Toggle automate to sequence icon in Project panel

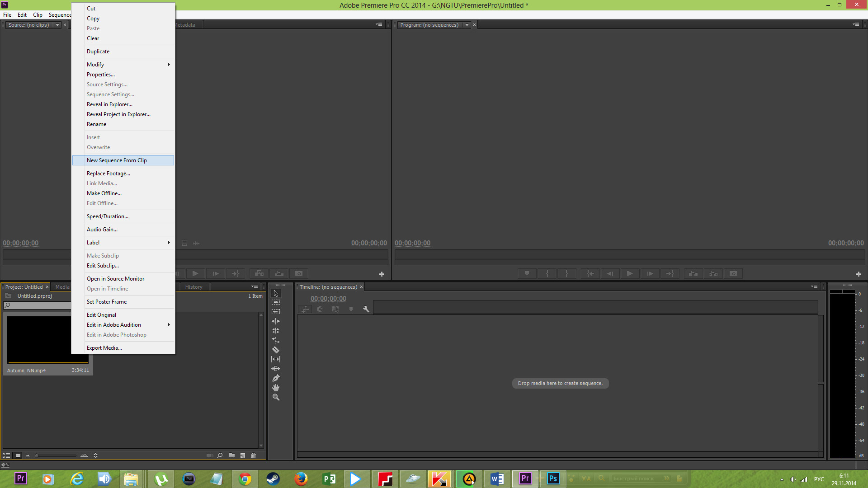[210, 455]
